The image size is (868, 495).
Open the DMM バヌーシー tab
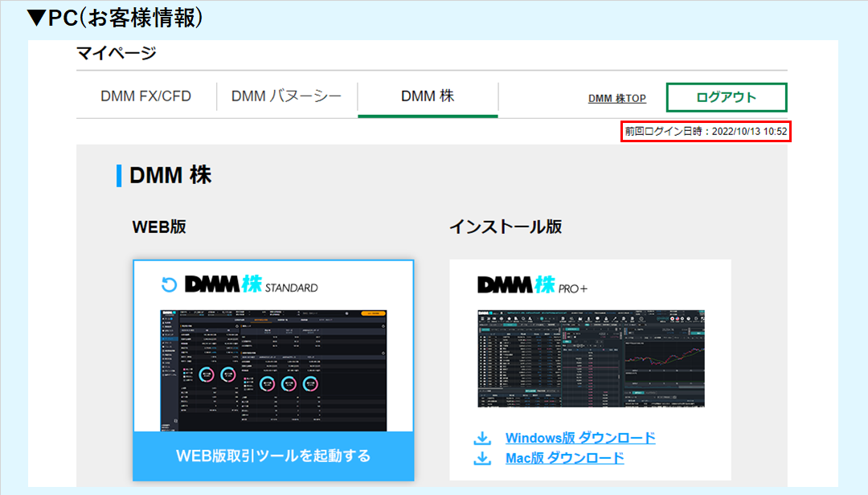[x=287, y=96]
